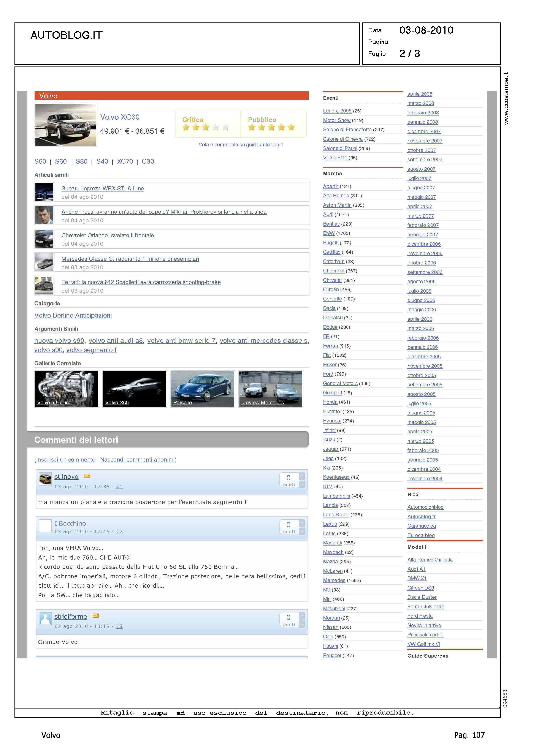
Task: Open the Berline category link
Action: click(x=63, y=315)
